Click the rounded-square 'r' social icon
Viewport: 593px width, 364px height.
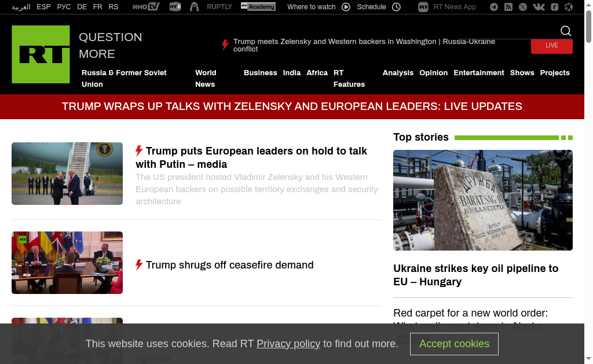tap(555, 7)
